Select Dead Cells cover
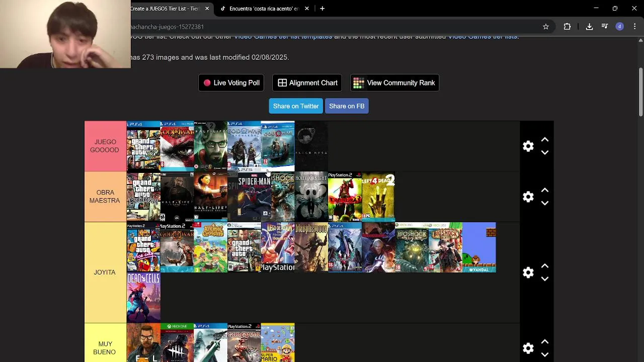 point(143,298)
